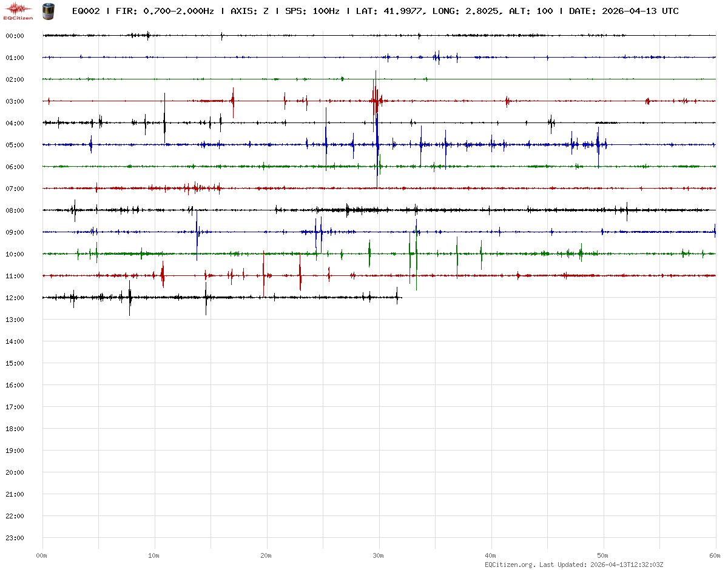Click the EQCitizen logo at top left
This screenshot has height=570, width=728.
[18, 11]
